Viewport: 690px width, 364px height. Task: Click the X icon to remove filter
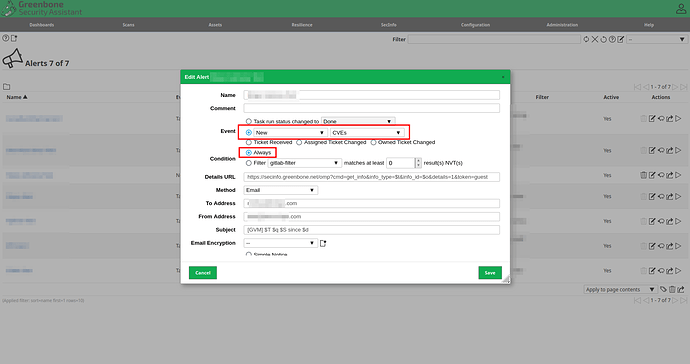point(595,39)
